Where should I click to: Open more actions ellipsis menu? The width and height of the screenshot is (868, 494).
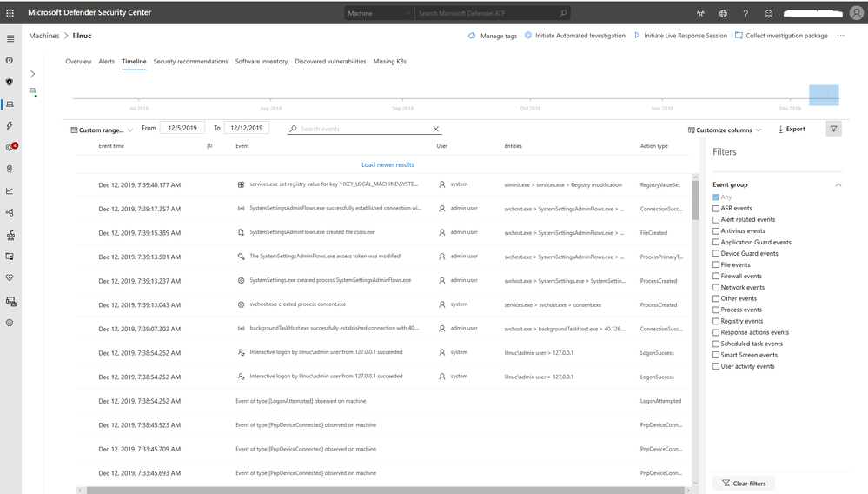841,36
